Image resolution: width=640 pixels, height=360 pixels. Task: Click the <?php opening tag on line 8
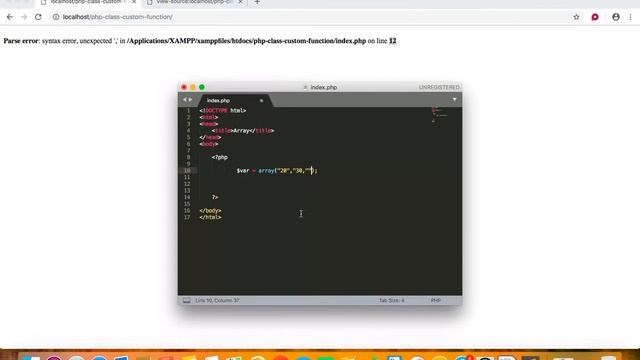coord(220,157)
